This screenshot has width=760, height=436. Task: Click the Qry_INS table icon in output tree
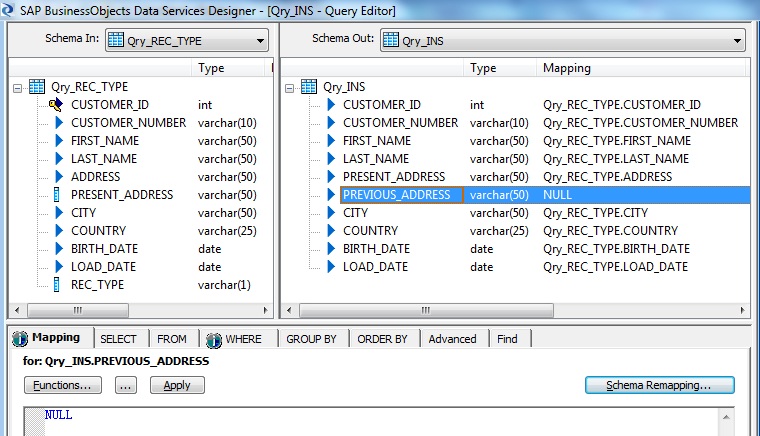pyautogui.click(x=309, y=87)
